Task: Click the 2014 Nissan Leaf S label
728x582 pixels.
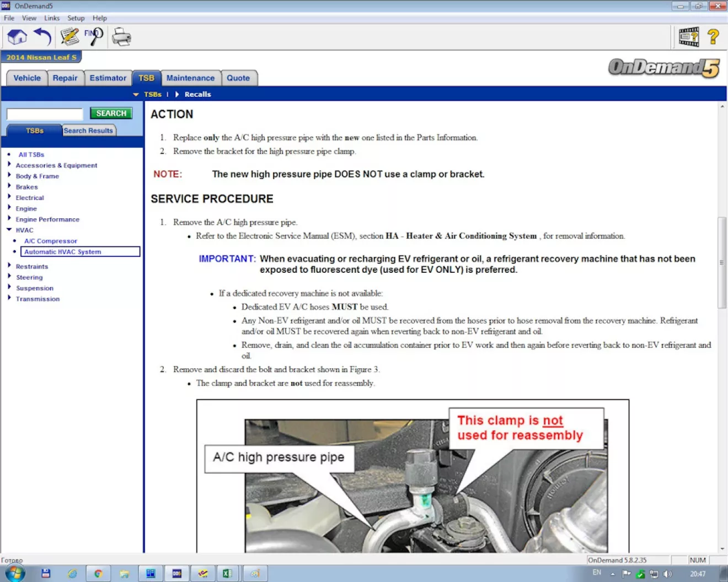Action: 41,57
